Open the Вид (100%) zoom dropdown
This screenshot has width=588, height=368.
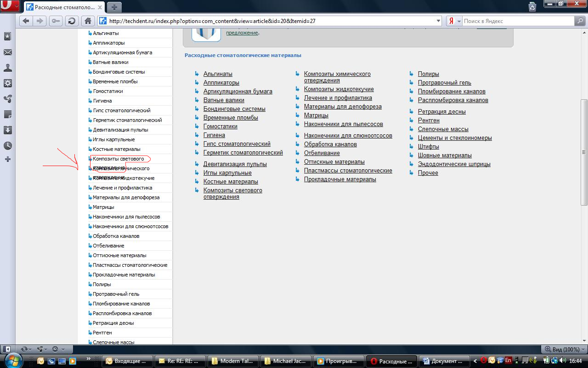tap(564, 349)
